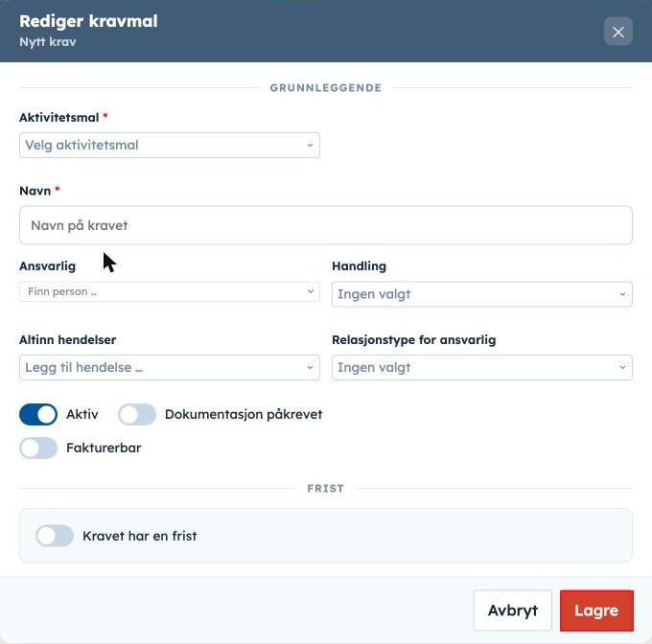Click chevron arrow in Relasjonstype for ansvarlig
The width and height of the screenshot is (652, 644).
(622, 367)
